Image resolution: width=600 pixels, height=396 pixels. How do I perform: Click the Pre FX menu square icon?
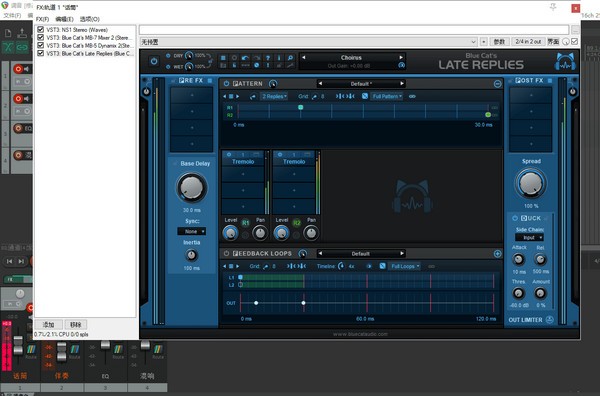click(210, 81)
